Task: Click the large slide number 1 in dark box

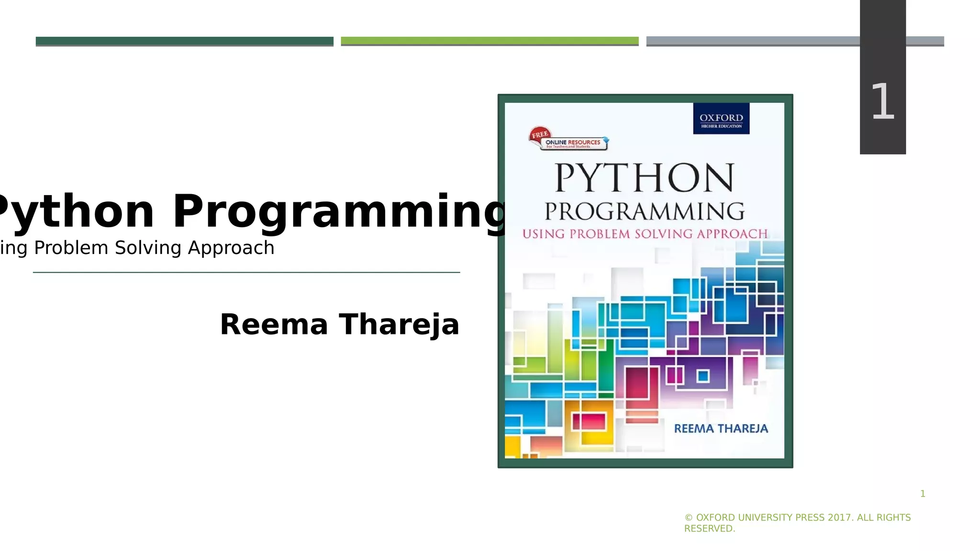Action: coord(882,101)
